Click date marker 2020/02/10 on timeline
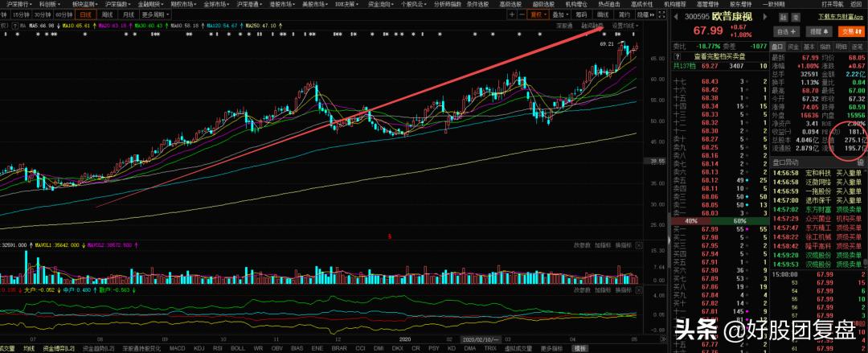 tap(481, 339)
